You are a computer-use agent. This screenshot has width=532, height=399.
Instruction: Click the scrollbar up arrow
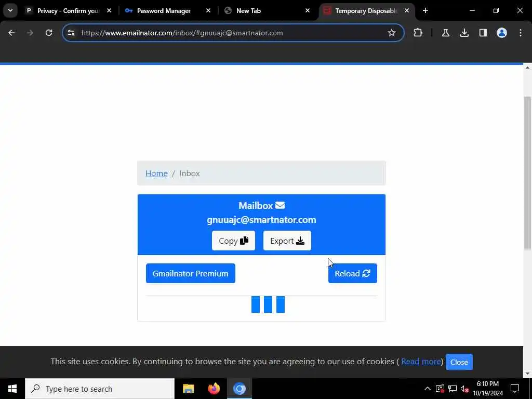click(527, 68)
